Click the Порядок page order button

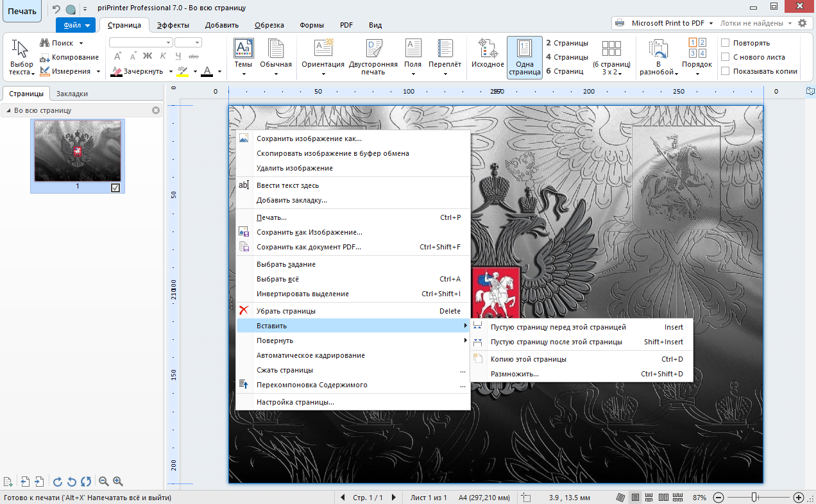[x=697, y=57]
